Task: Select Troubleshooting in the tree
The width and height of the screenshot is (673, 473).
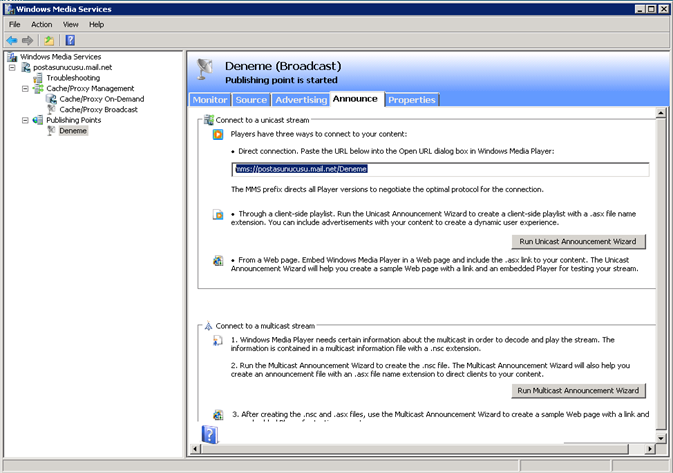Action: [72, 78]
